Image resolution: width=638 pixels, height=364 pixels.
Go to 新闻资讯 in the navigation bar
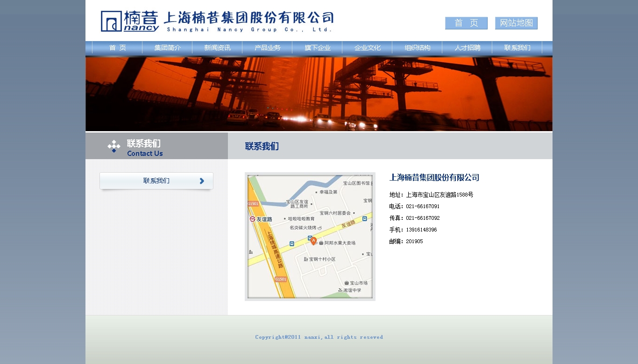coord(217,48)
